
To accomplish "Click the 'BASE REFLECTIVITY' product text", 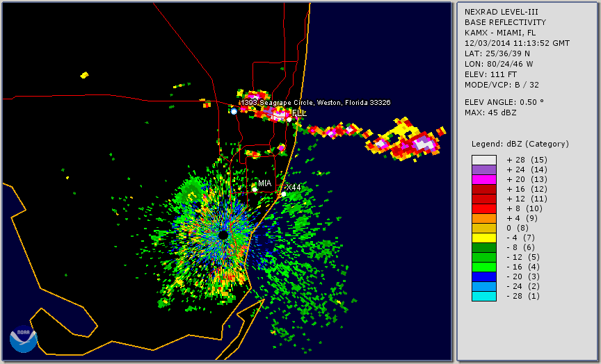I will pyautogui.click(x=505, y=22).
